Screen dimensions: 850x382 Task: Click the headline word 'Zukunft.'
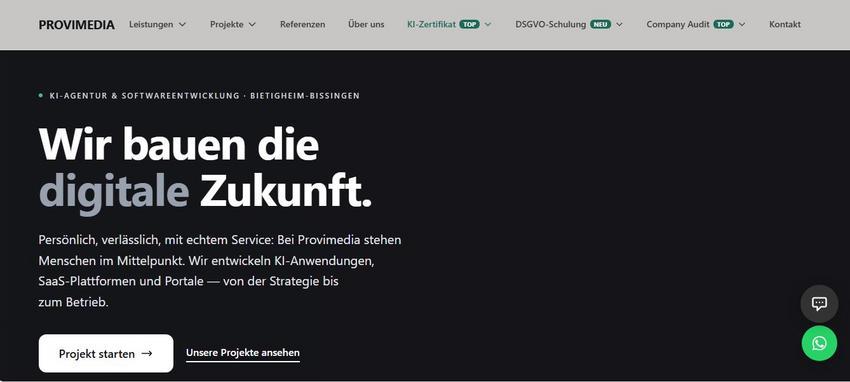point(286,191)
